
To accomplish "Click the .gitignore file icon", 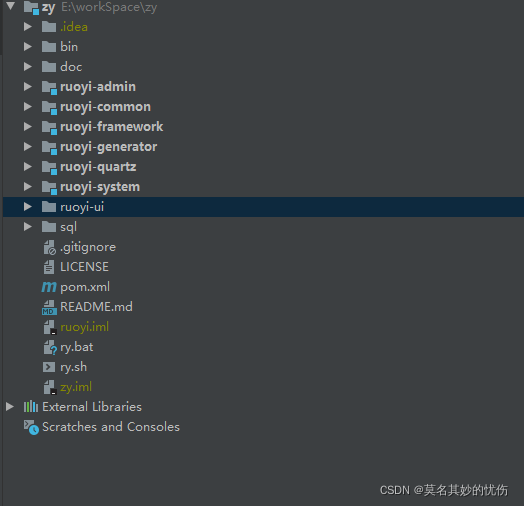I will [x=49, y=247].
